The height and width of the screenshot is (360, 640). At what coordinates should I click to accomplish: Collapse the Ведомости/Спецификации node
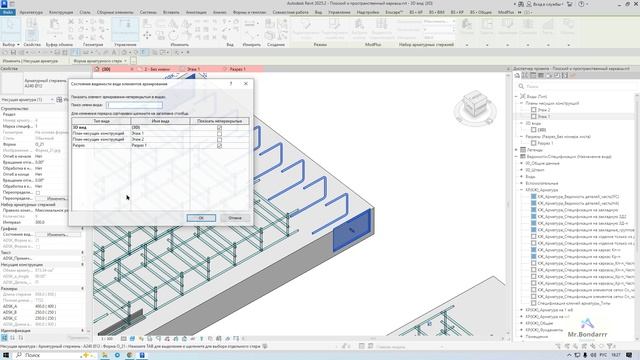point(517,156)
